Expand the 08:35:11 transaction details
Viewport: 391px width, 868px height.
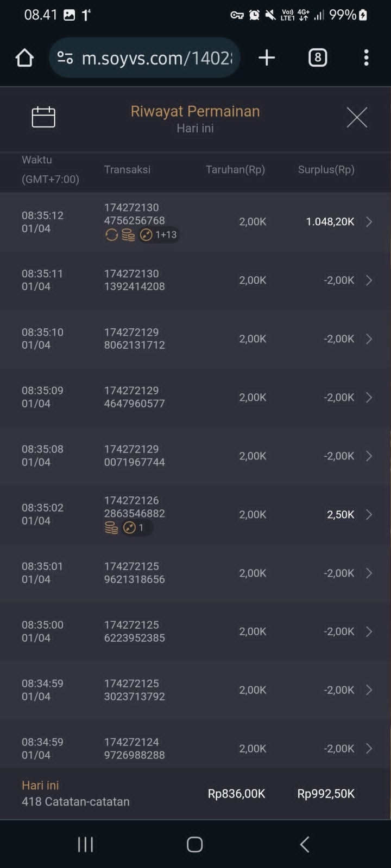pos(369,280)
